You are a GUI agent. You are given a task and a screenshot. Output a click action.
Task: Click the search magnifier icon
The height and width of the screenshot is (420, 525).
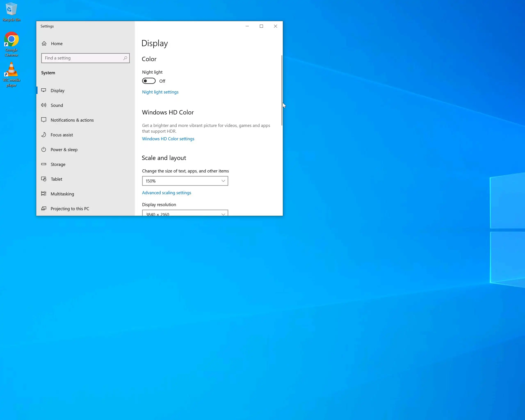[x=125, y=58]
